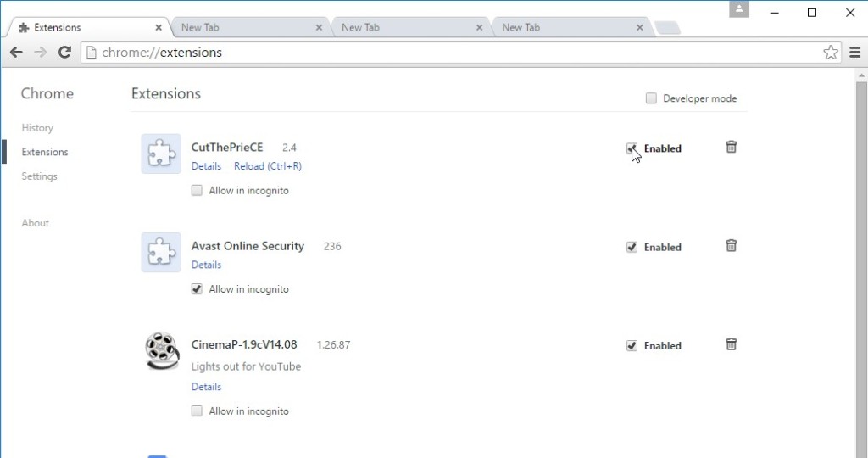The width and height of the screenshot is (868, 458).
Task: Click version number 236
Action: [332, 247]
